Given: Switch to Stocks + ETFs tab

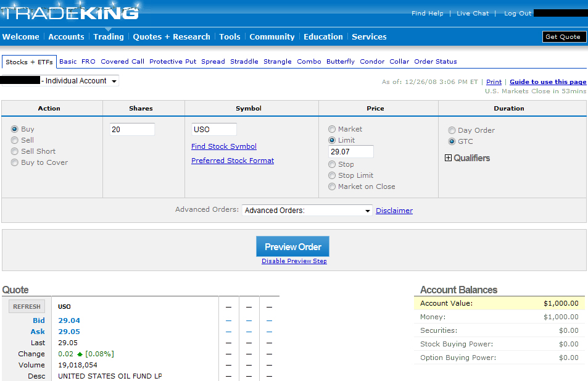Looking at the screenshot, I should coord(29,62).
